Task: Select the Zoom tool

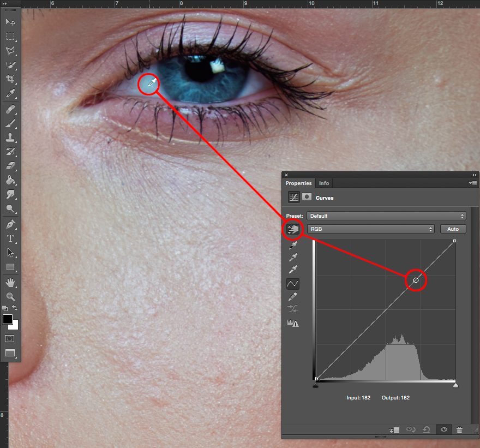Action: pos(10,296)
